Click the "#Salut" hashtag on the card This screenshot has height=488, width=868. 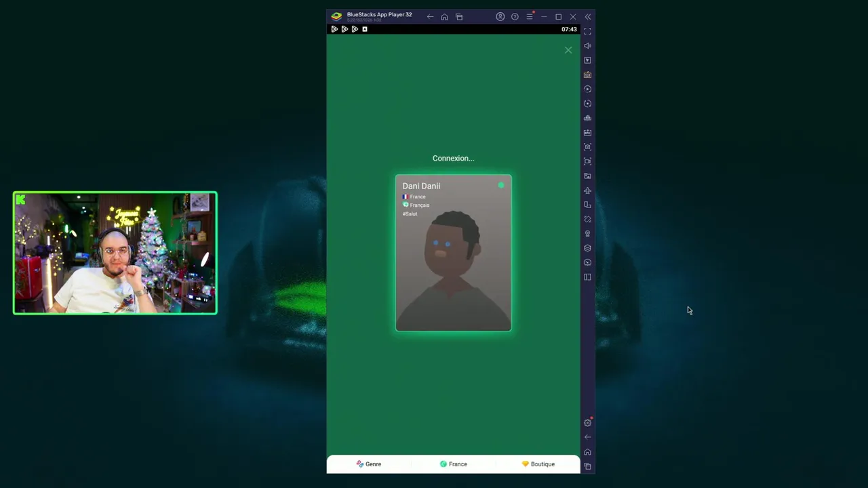[x=410, y=214]
